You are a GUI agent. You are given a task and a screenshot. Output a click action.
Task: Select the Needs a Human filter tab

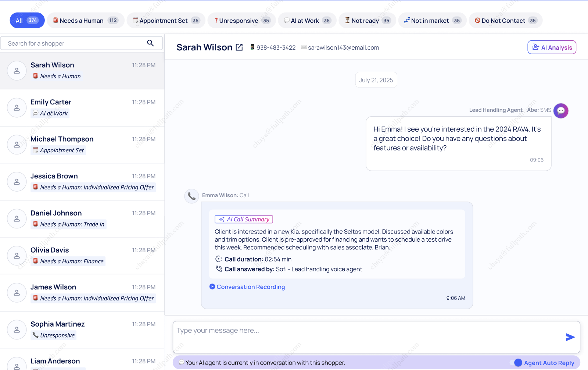[85, 21]
